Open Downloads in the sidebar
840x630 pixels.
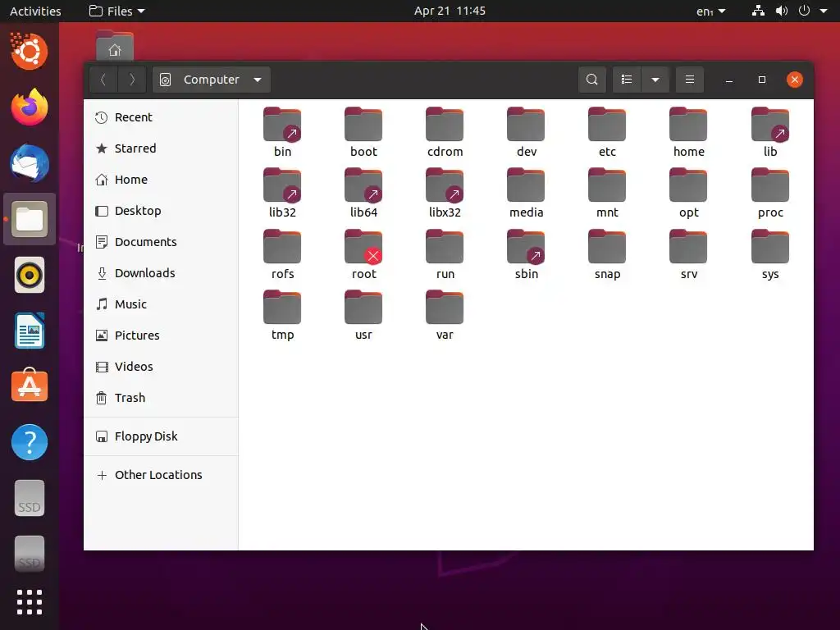(x=161, y=273)
